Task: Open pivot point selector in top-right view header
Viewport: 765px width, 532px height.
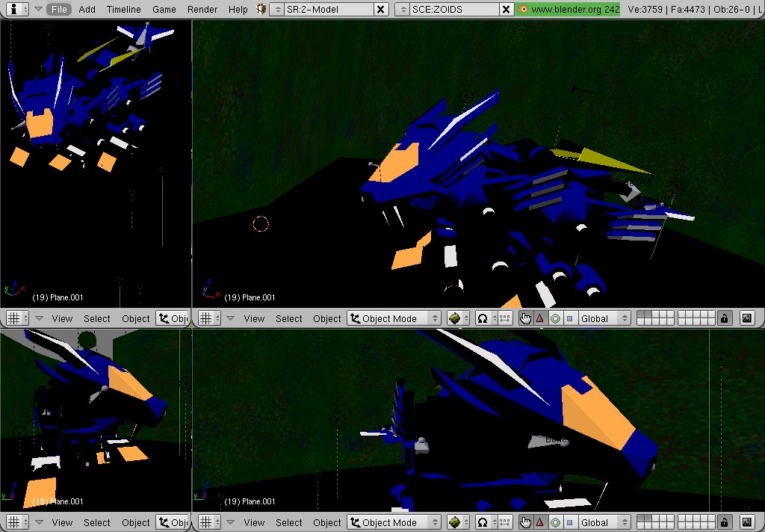Action: [486, 318]
